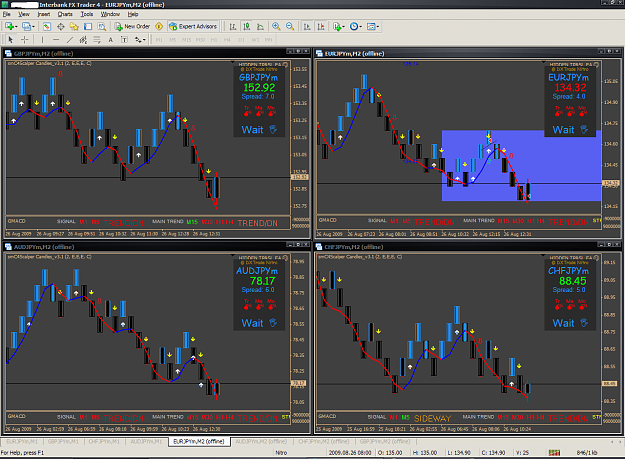Screen dimensions: 625x459
Task: Expand the Profiles dropdown arrow
Action: 33,27
